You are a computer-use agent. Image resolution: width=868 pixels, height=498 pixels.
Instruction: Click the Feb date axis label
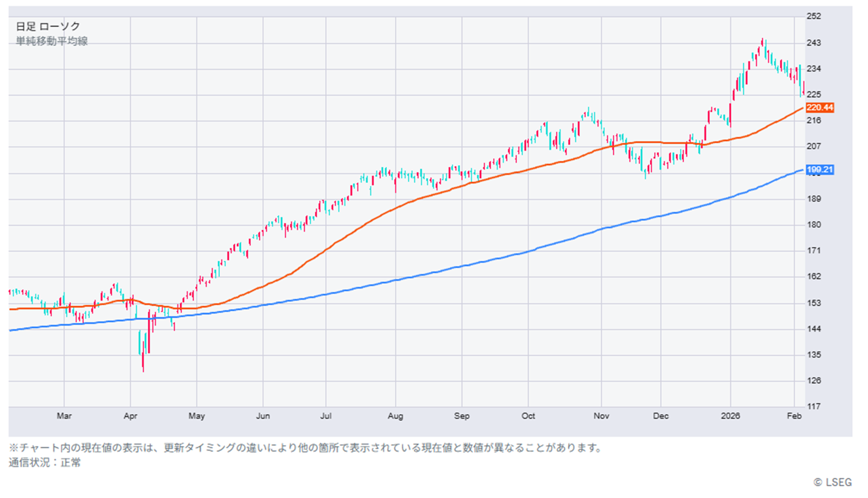[794, 416]
